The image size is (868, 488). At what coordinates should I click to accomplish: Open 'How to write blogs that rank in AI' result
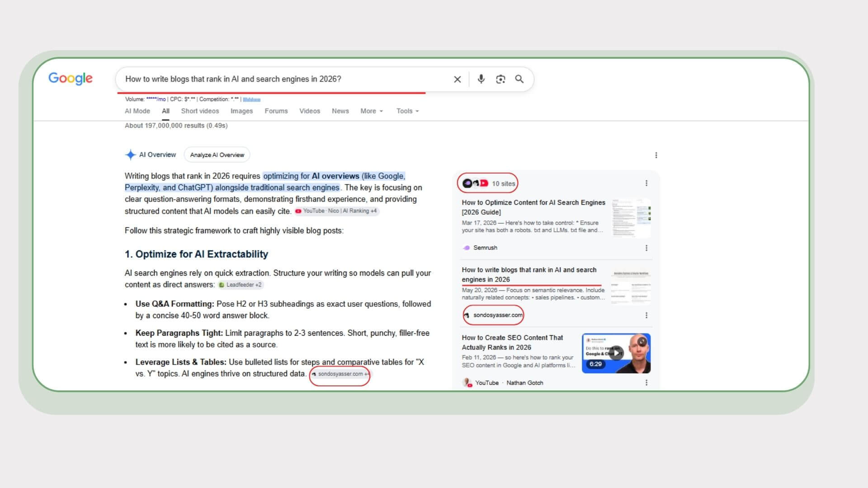click(529, 275)
